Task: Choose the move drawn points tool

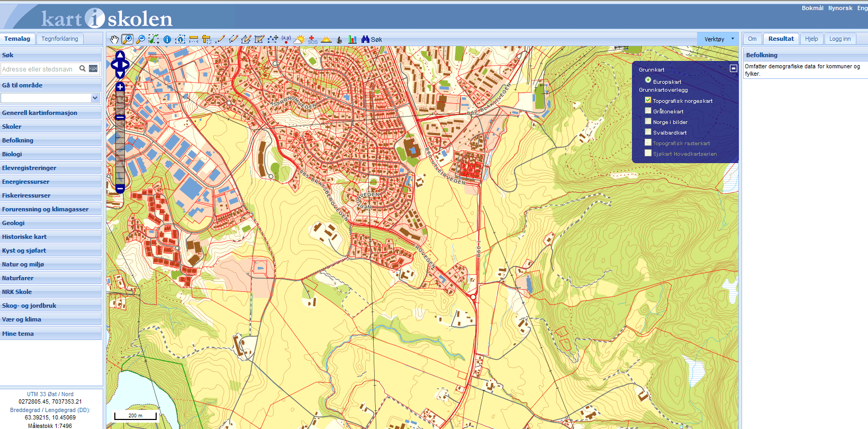Action: pos(273,39)
